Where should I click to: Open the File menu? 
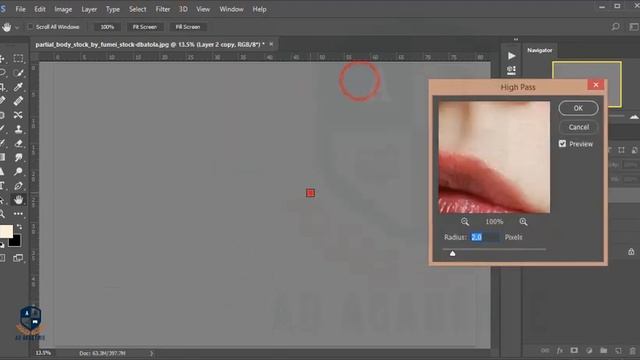[20, 9]
